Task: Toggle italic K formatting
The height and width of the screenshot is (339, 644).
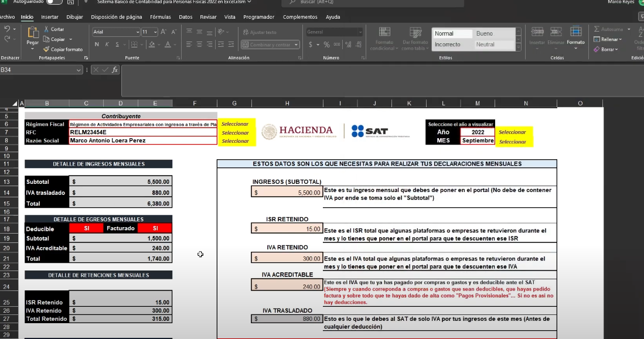Action: click(107, 44)
